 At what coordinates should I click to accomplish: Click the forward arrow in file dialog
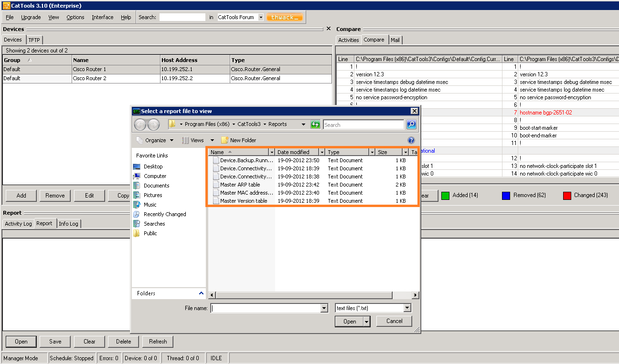coord(153,125)
